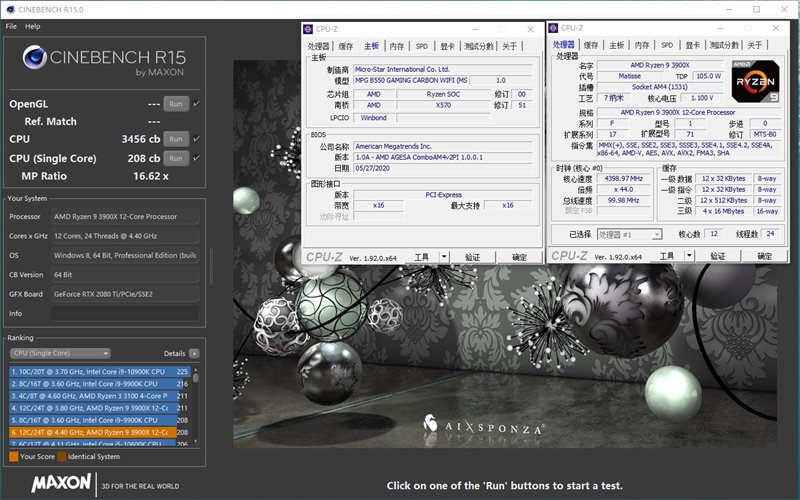Click the AIXSPONZA logo in render
800x500 pixels.
[x=484, y=426]
